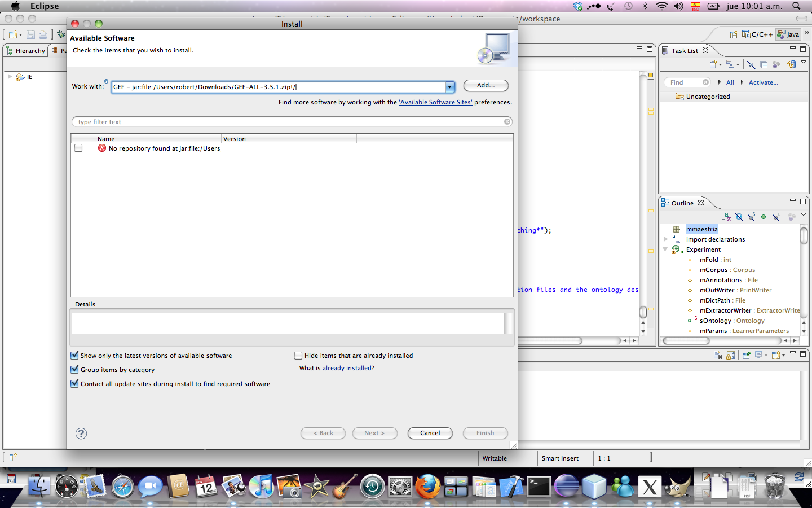Switch to the Hierarchy tab
This screenshot has height=508, width=812.
coord(25,51)
